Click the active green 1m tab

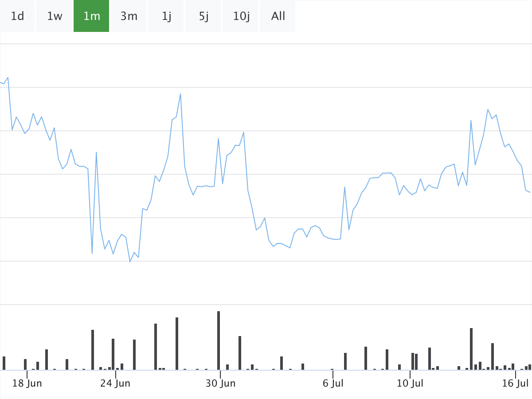point(91,16)
